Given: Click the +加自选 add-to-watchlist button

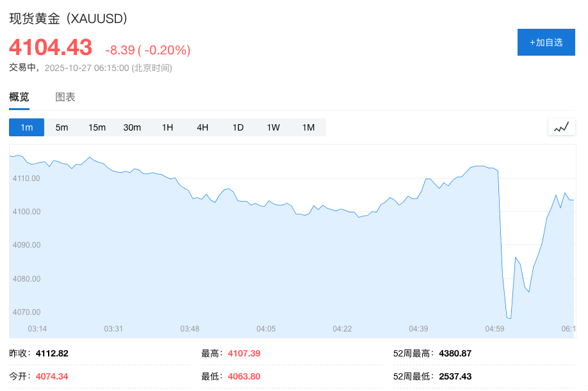Looking at the screenshot, I should pos(546,42).
